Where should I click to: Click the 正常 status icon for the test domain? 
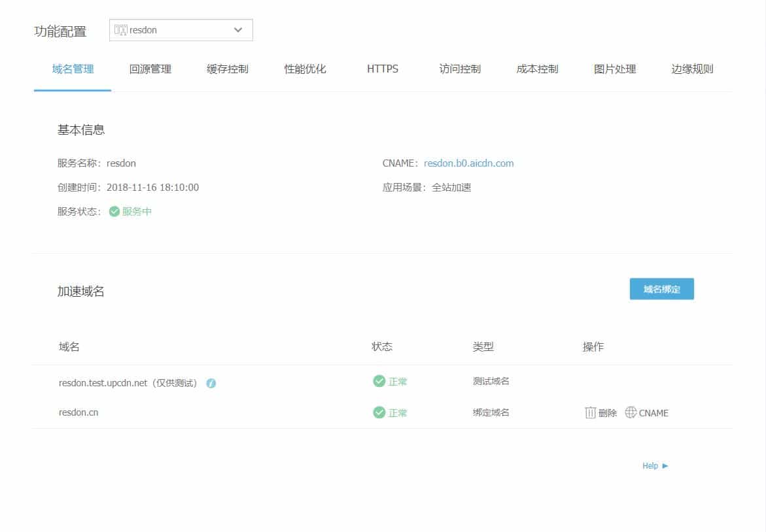[379, 381]
